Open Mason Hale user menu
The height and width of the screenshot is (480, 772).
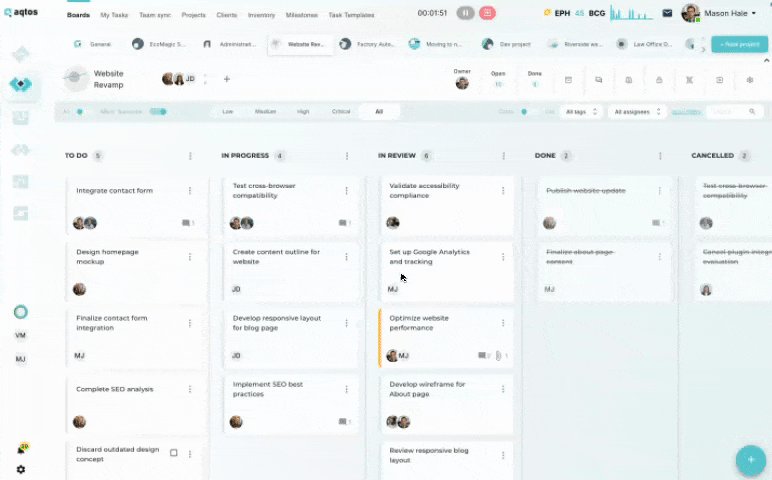tap(719, 13)
